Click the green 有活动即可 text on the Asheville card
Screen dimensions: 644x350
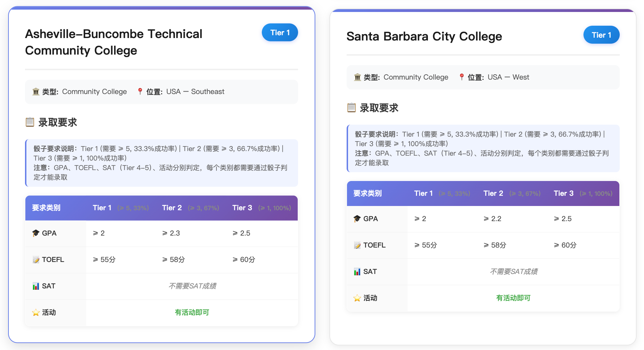pyautogui.click(x=192, y=312)
